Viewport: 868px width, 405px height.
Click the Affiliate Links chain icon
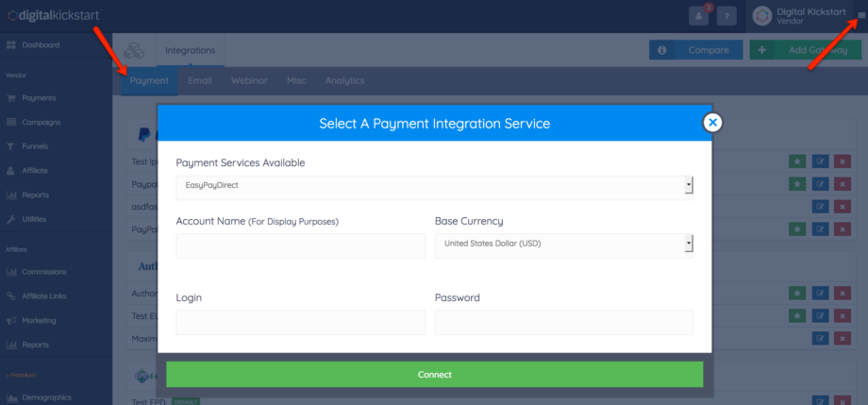tap(10, 296)
